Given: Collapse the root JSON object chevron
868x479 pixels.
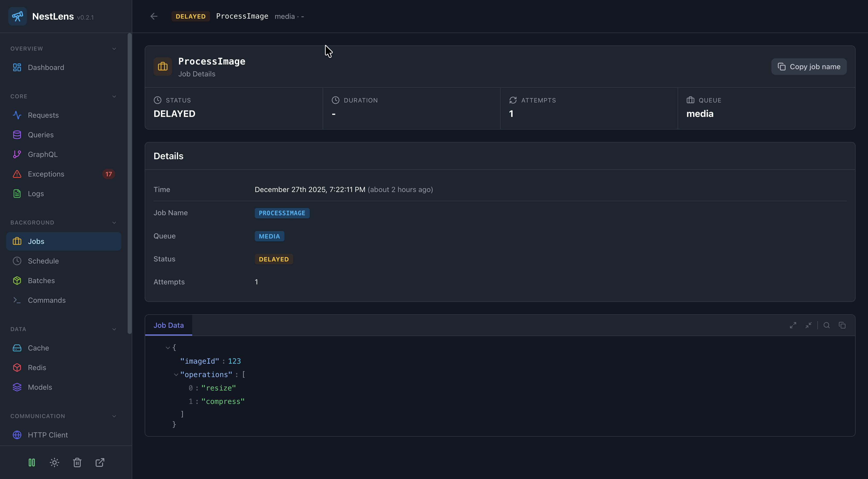Looking at the screenshot, I should pos(168,348).
